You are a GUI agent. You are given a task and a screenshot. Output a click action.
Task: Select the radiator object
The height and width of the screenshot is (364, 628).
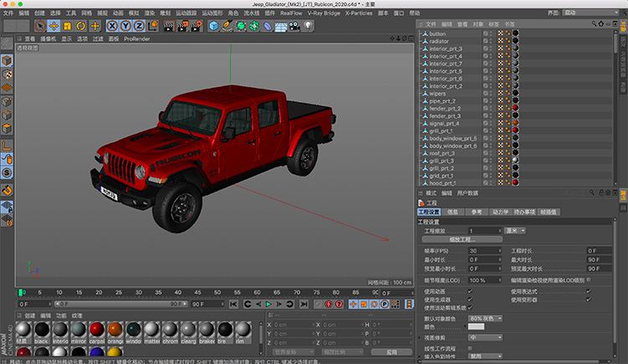[x=439, y=41]
